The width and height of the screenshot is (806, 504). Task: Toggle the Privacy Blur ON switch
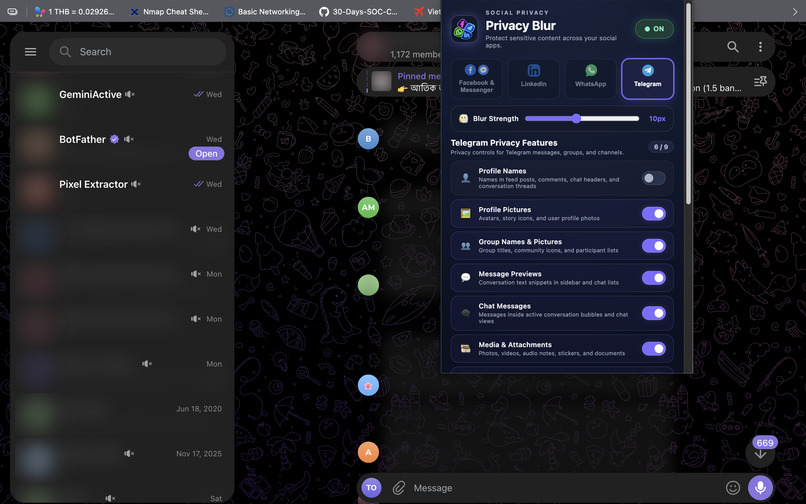pos(654,29)
